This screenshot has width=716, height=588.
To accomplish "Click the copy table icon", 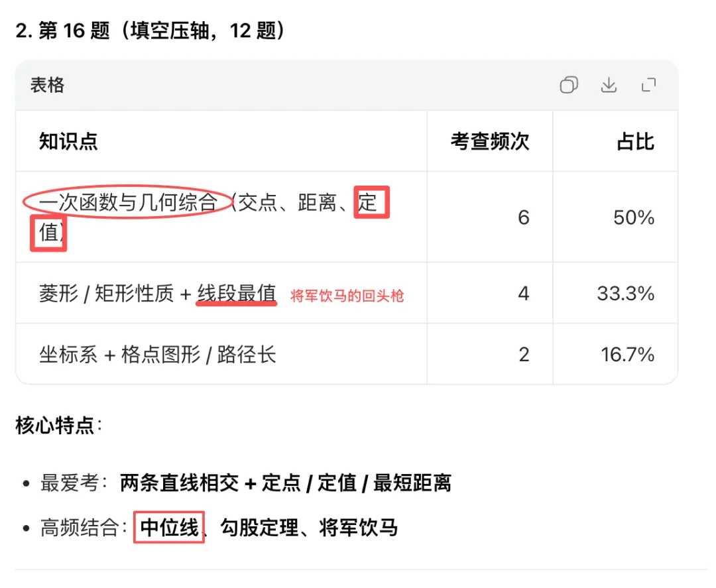I will pyautogui.click(x=569, y=85).
